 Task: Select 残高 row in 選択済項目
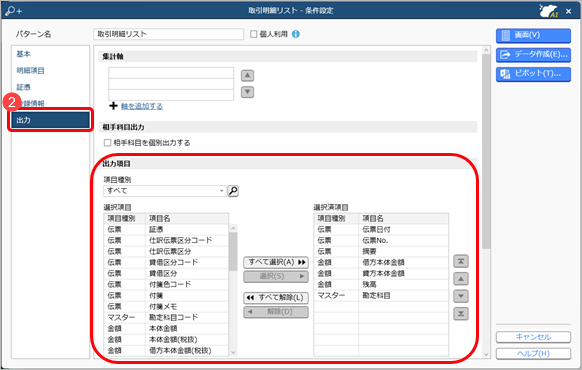[381, 284]
